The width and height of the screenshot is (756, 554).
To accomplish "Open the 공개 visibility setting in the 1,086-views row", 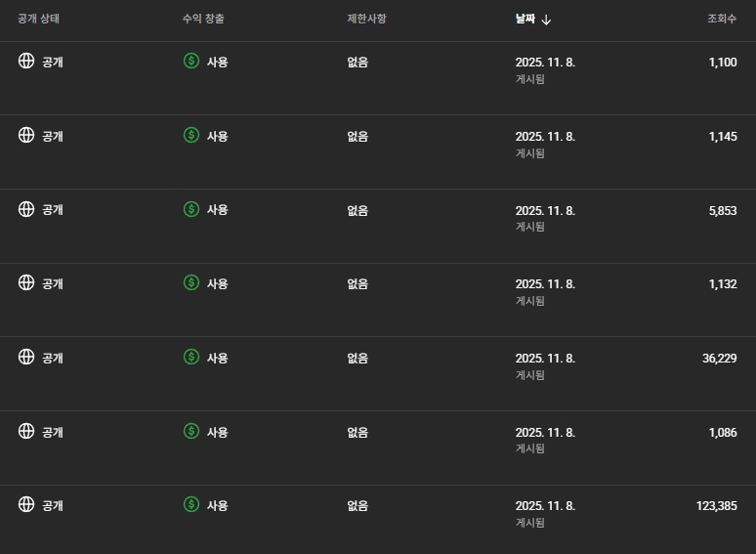I will 52,432.
